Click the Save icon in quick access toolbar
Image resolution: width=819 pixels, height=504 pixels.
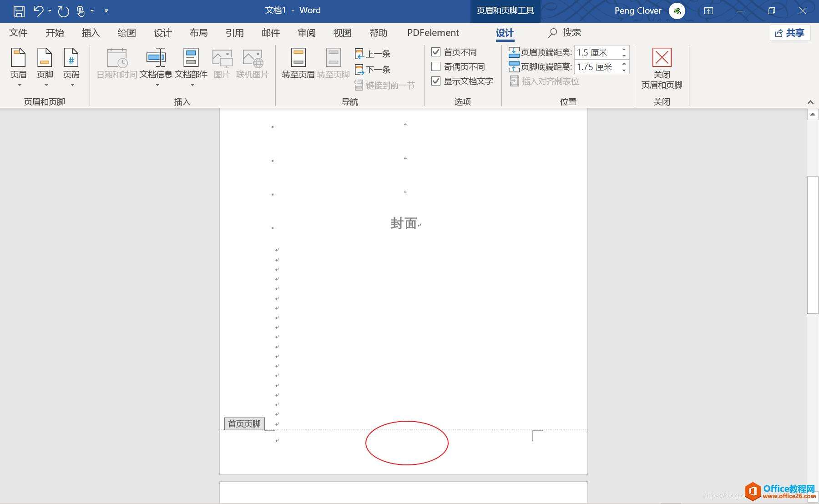click(x=19, y=11)
